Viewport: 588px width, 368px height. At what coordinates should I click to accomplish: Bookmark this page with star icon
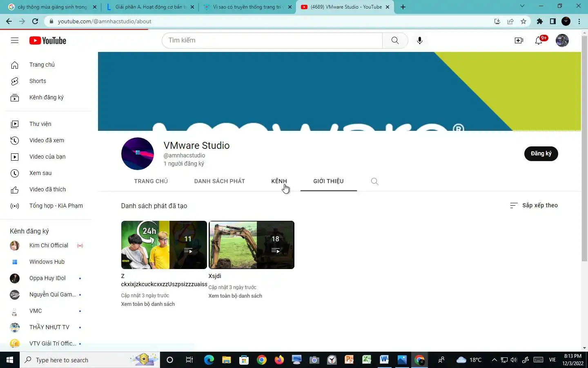coord(523,21)
